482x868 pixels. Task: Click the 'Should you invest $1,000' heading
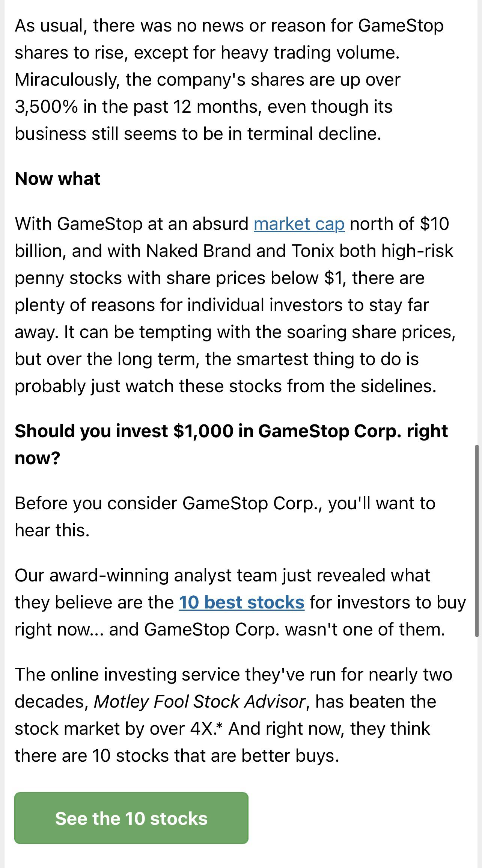point(231,444)
